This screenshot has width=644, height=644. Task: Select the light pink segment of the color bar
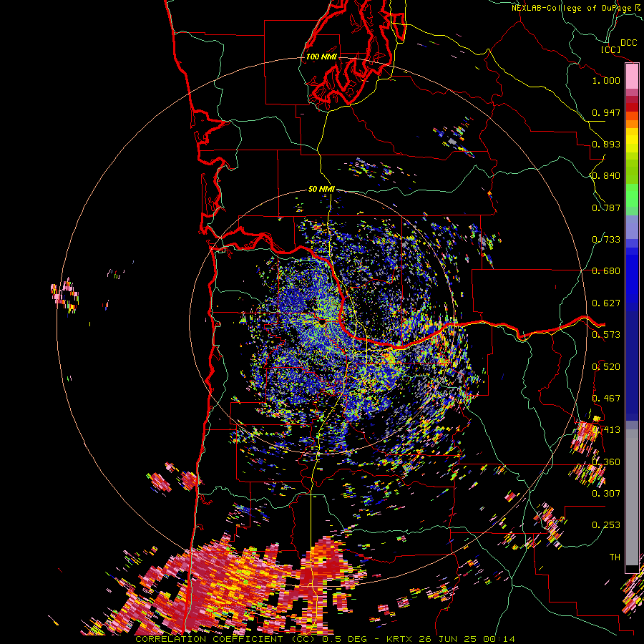632,77
